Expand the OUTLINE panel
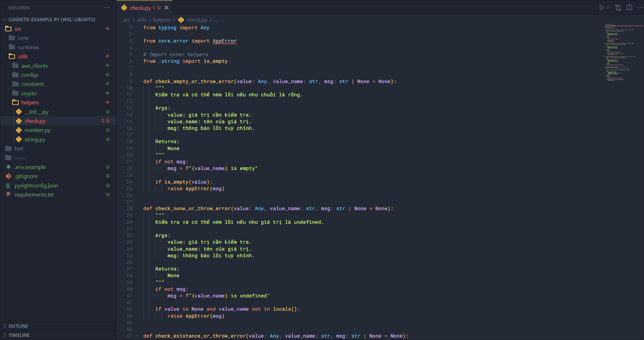644x340 pixels. tap(18, 326)
